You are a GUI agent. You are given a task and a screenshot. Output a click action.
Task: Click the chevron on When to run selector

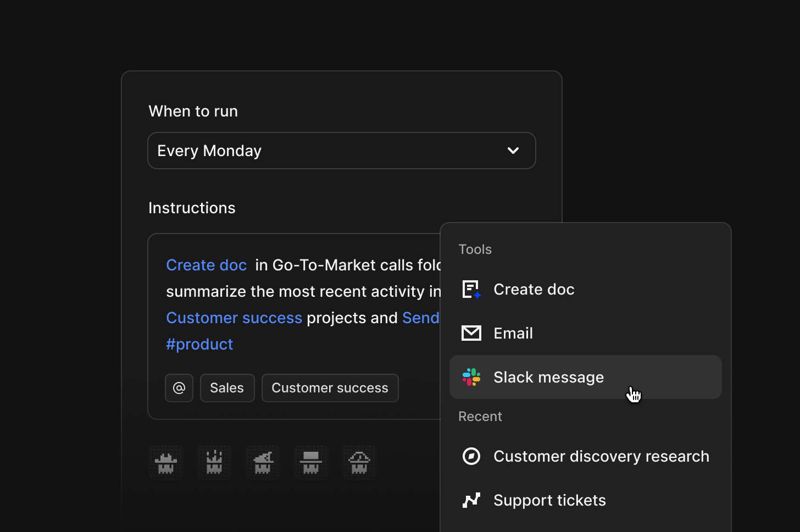[513, 151]
